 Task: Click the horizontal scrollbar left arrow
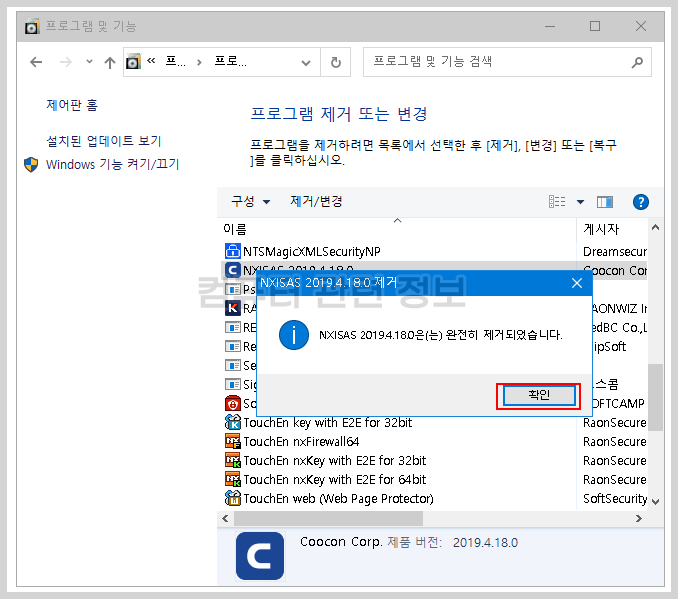pyautogui.click(x=225, y=519)
